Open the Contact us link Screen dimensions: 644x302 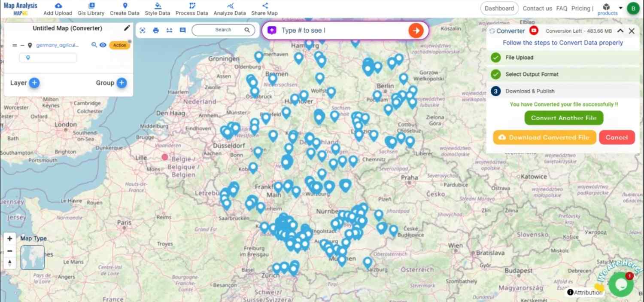pyautogui.click(x=537, y=8)
